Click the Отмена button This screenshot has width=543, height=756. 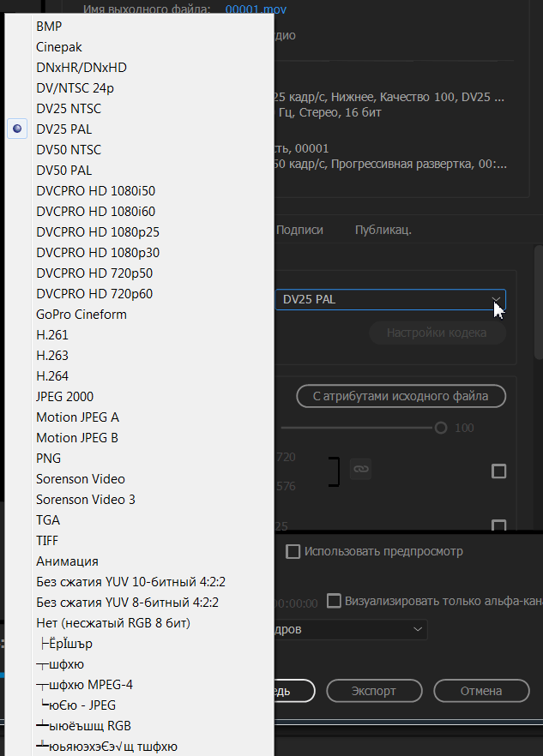point(481,691)
